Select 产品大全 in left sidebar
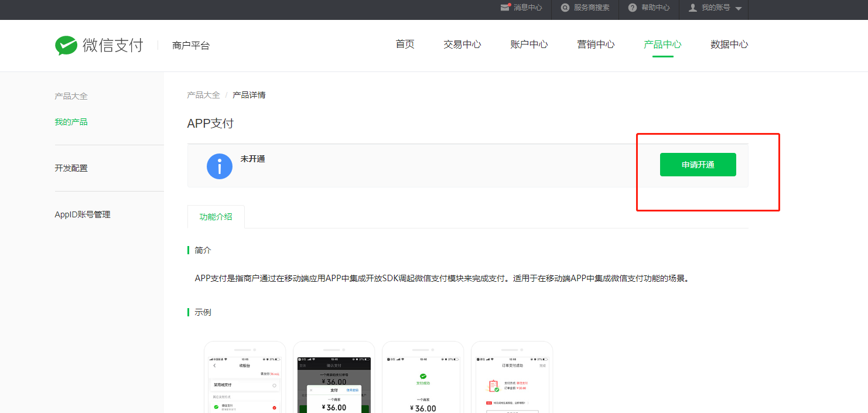This screenshot has height=413, width=868. click(71, 96)
